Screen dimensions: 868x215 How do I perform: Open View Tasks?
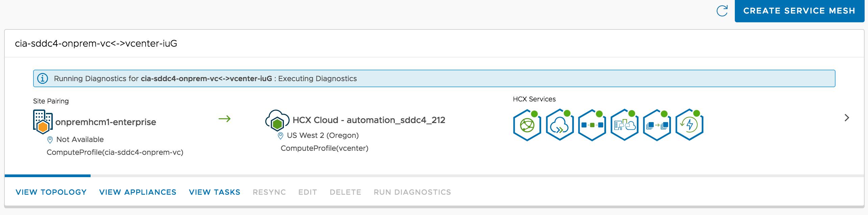(214, 192)
